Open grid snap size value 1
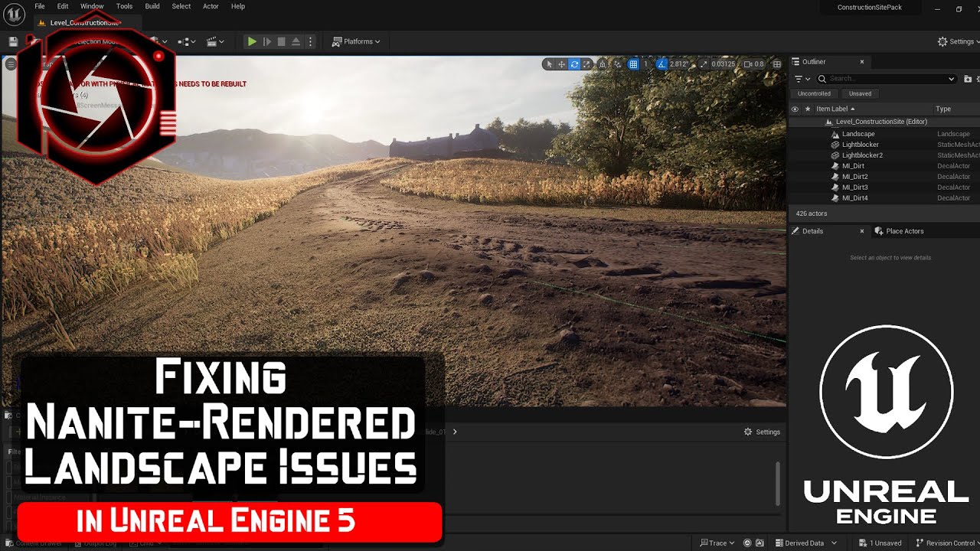 pos(645,64)
